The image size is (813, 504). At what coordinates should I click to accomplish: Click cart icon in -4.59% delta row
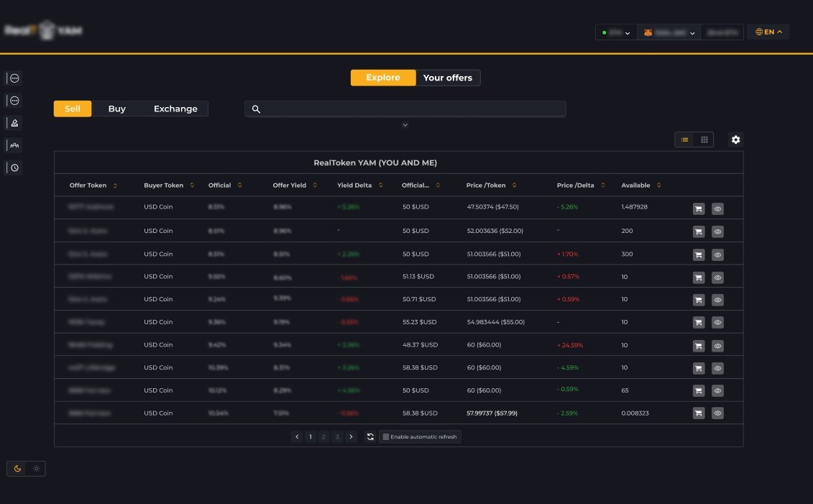699,368
